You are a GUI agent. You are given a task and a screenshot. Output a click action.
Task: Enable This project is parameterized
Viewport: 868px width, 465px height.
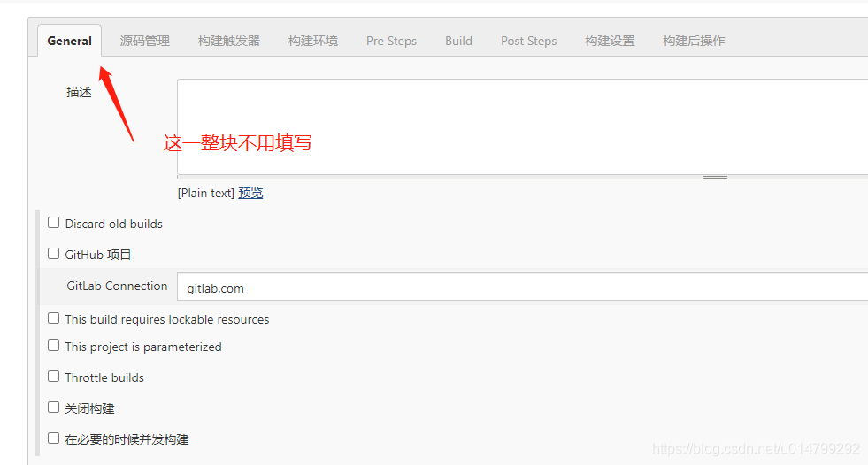point(53,345)
